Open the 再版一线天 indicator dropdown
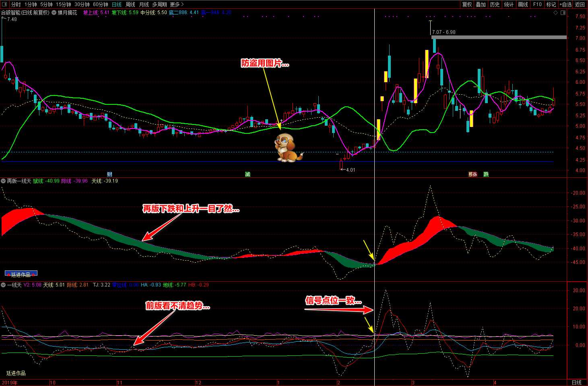The height and width of the screenshot is (386, 588). point(3,181)
